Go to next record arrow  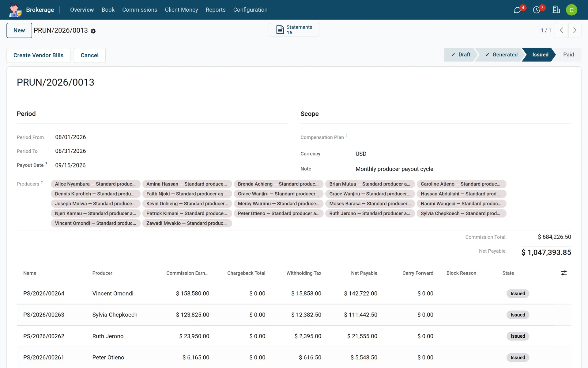575,30
